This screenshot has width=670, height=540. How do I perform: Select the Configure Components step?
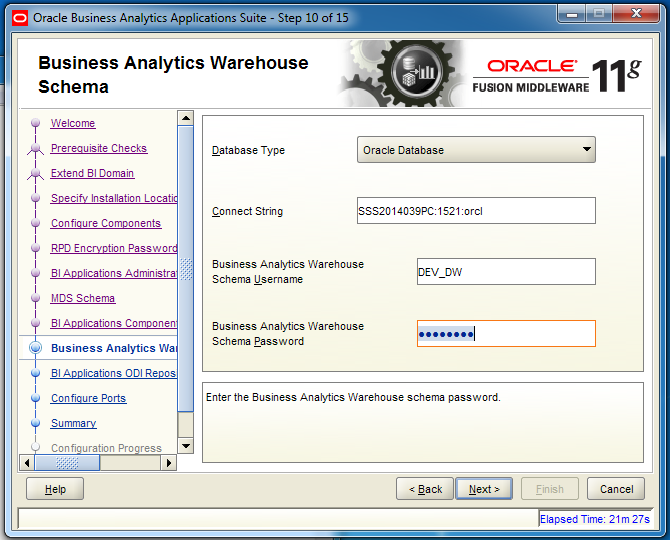click(106, 223)
